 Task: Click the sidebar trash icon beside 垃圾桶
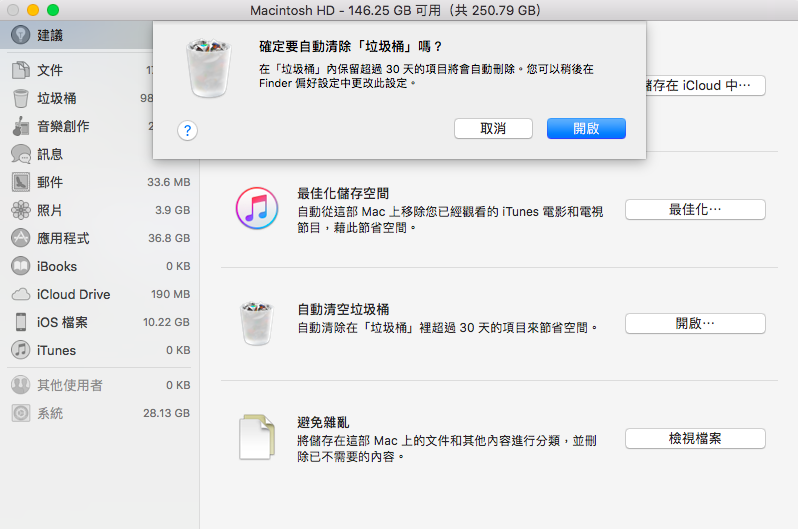coord(21,98)
